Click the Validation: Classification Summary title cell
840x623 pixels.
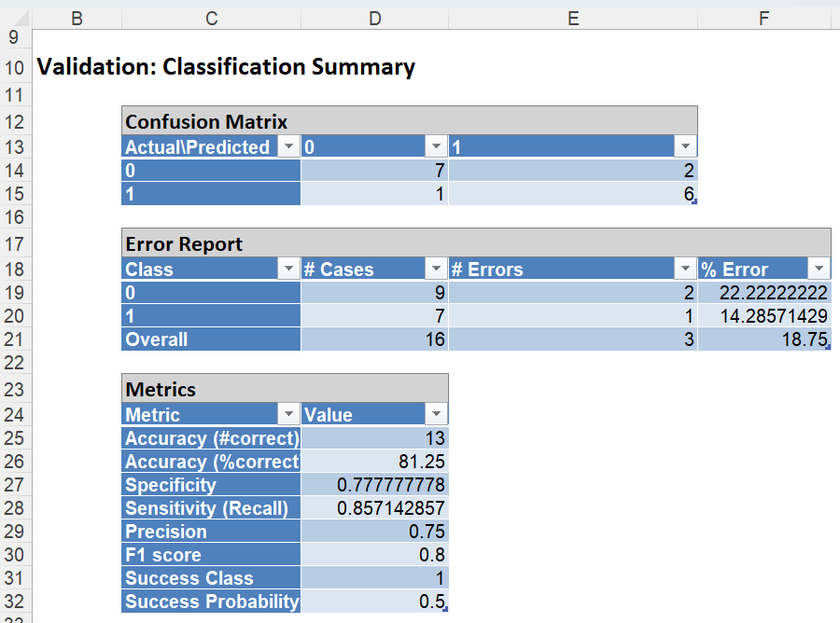(x=225, y=67)
